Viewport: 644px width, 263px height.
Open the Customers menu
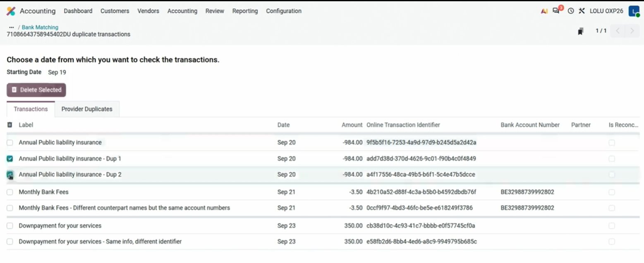pyautogui.click(x=115, y=11)
